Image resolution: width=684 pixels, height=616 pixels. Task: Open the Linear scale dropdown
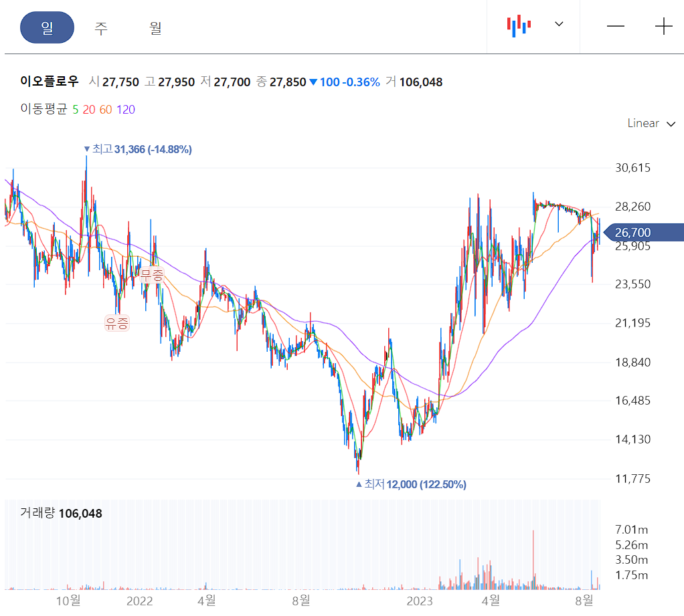tap(651, 123)
